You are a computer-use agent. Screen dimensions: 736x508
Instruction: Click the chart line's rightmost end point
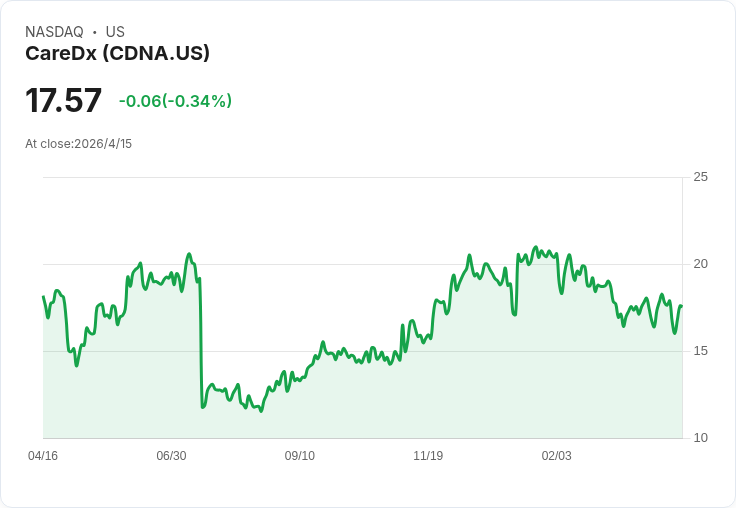click(681, 306)
